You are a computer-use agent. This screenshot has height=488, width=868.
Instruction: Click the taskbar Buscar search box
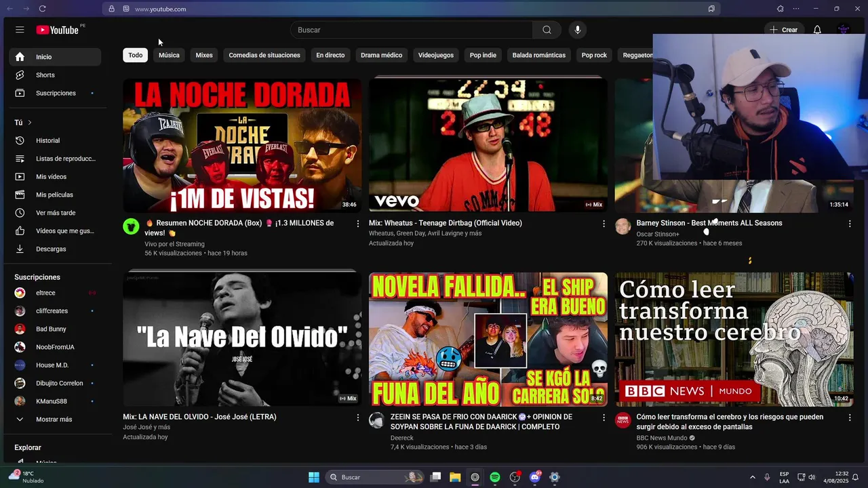pyautogui.click(x=375, y=477)
